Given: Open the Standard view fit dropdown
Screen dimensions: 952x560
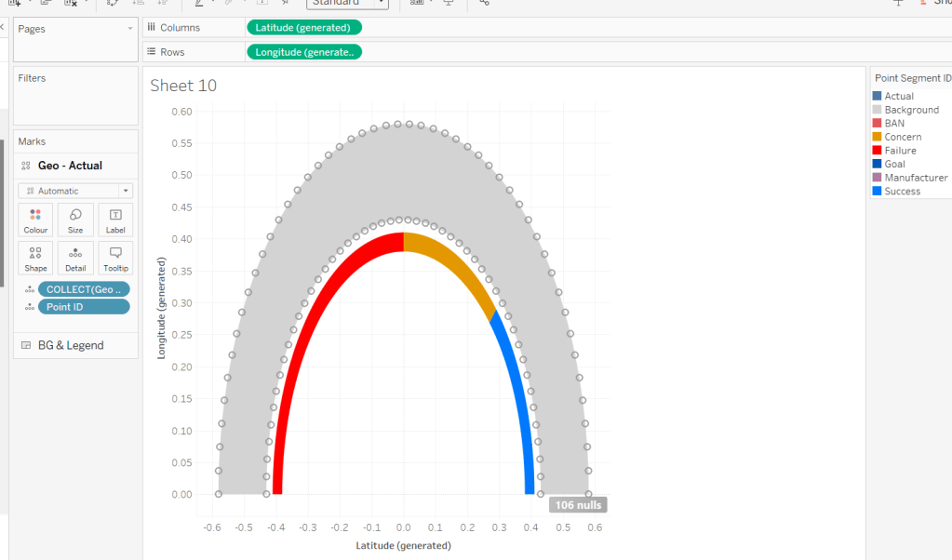Looking at the screenshot, I should pyautogui.click(x=346, y=3).
